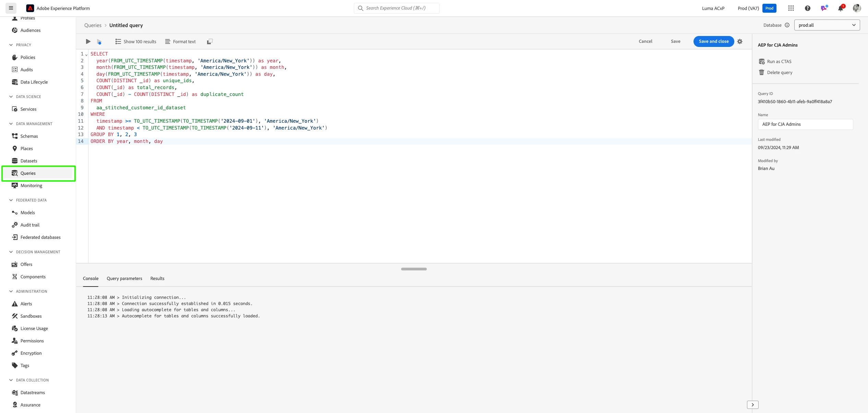Open query settings gear icon

[x=740, y=41]
